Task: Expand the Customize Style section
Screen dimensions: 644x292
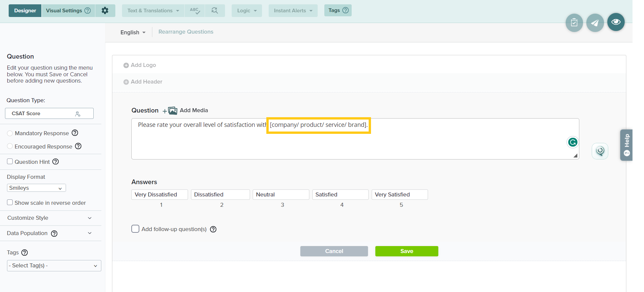Action: 50,218
